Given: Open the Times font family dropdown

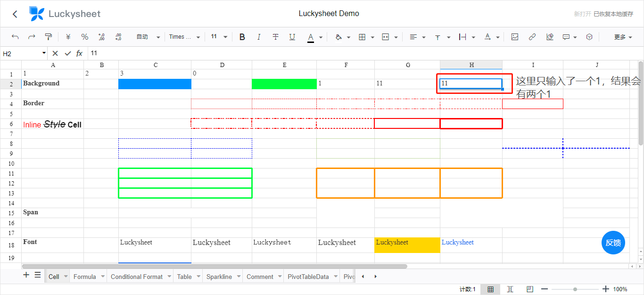Looking at the screenshot, I should (184, 37).
